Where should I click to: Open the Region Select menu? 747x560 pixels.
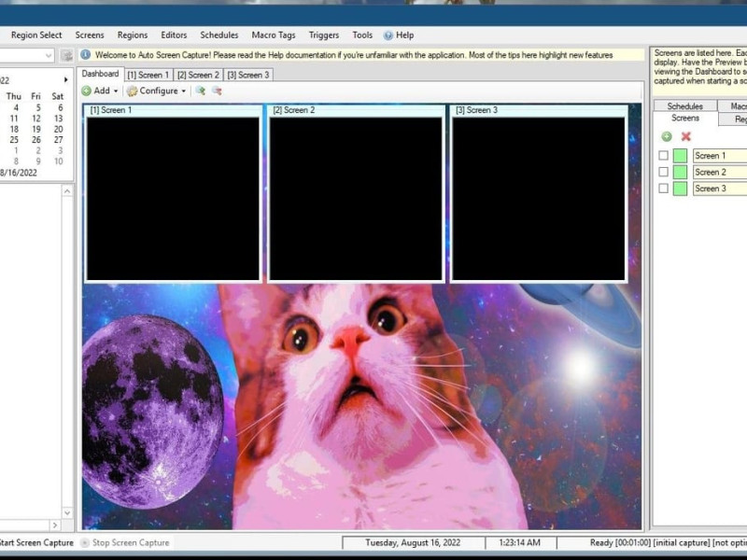click(36, 35)
